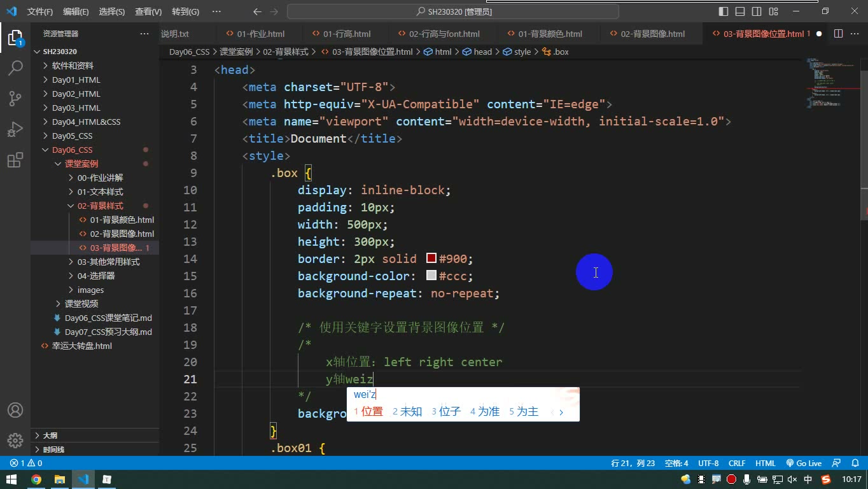Open the Source Control view
Viewport: 868px width, 489px height.
[15, 98]
